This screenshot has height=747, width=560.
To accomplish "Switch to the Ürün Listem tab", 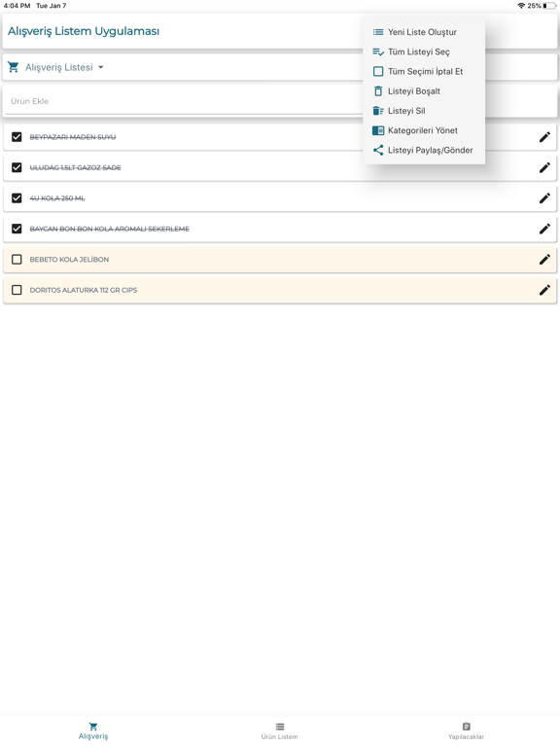I will click(280, 730).
